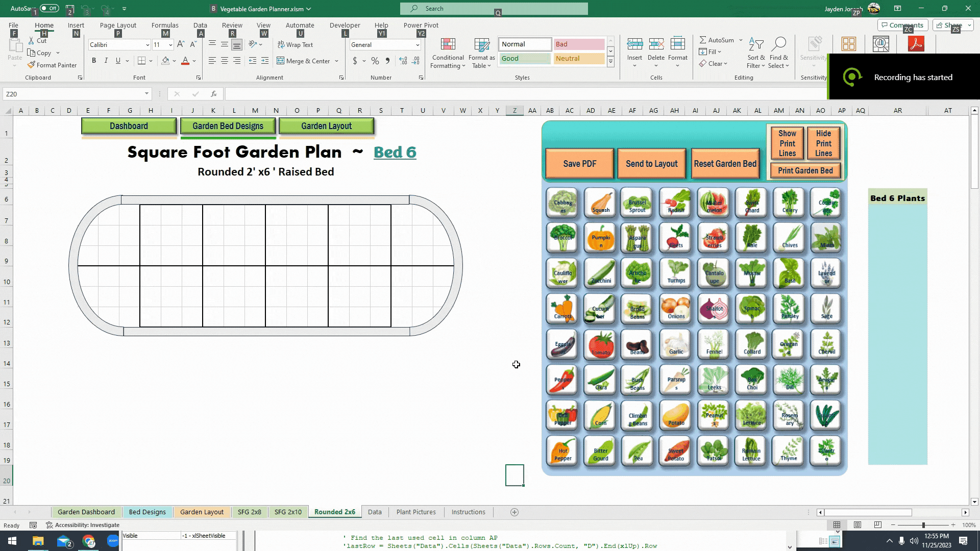Expand the Number Format dropdown
The height and width of the screenshot is (551, 980).
(x=417, y=45)
